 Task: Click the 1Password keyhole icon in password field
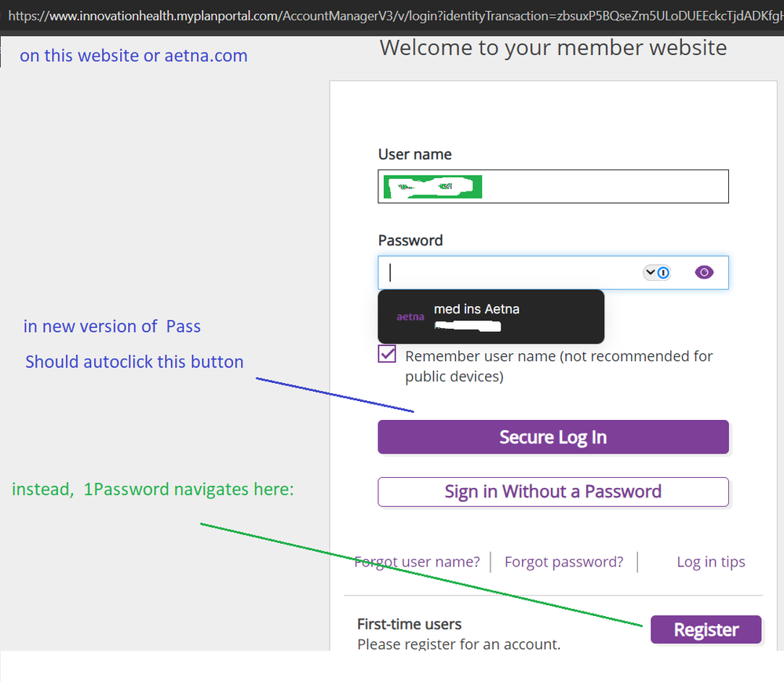(x=664, y=273)
